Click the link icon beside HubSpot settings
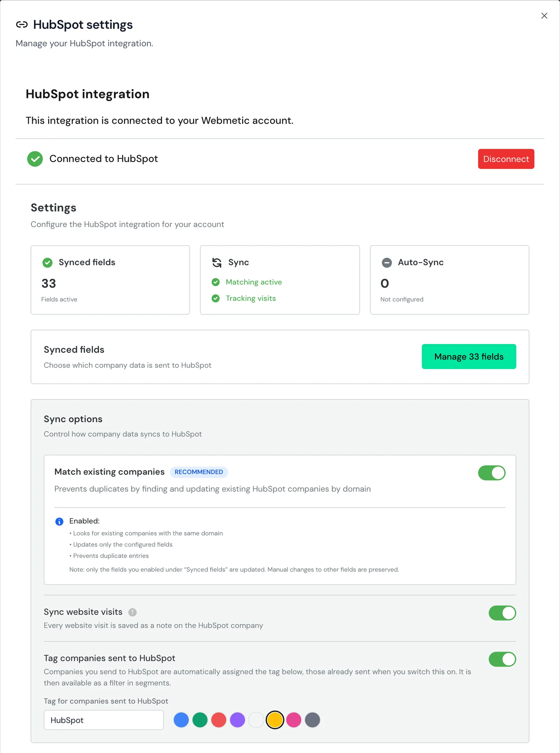560x753 pixels. [x=22, y=25]
